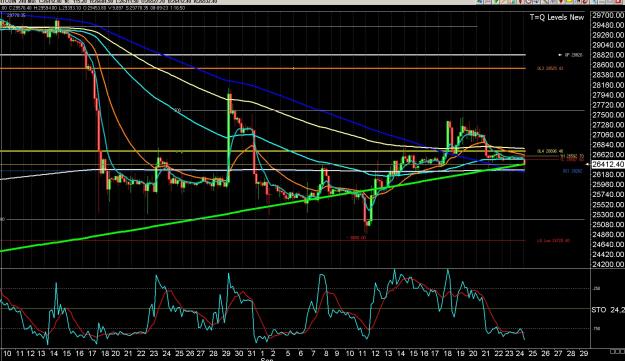
Task: Click the "T=Q Levels New" chart label
Action: click(556, 17)
